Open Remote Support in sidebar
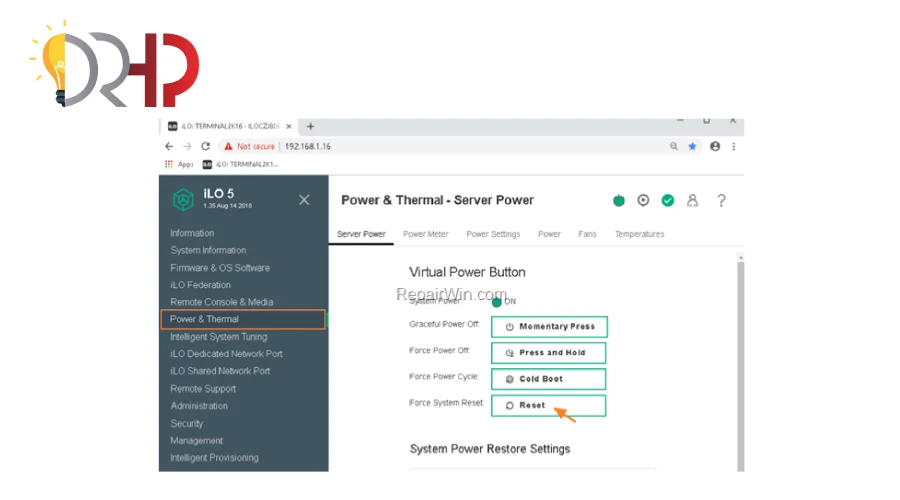The height and width of the screenshot is (500, 900). [203, 389]
